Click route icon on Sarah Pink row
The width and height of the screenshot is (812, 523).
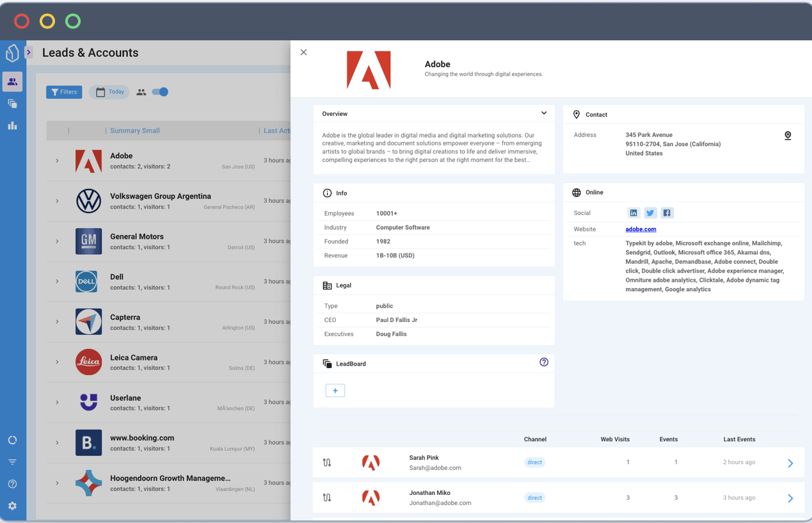327,462
